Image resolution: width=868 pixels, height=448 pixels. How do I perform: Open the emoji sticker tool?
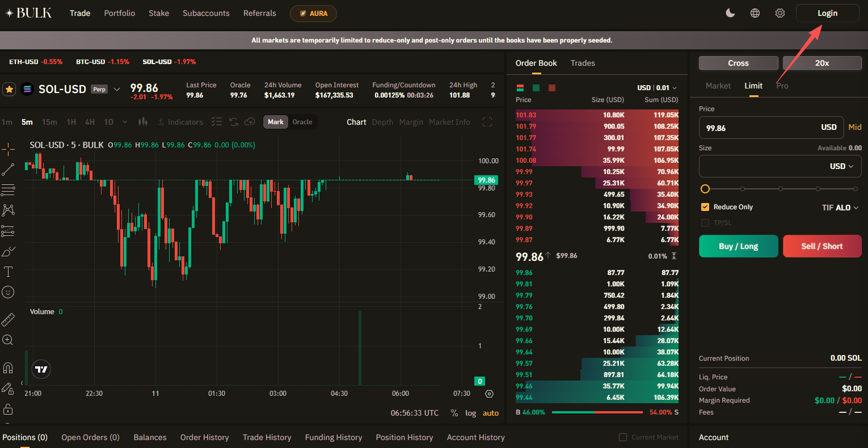pos(8,292)
